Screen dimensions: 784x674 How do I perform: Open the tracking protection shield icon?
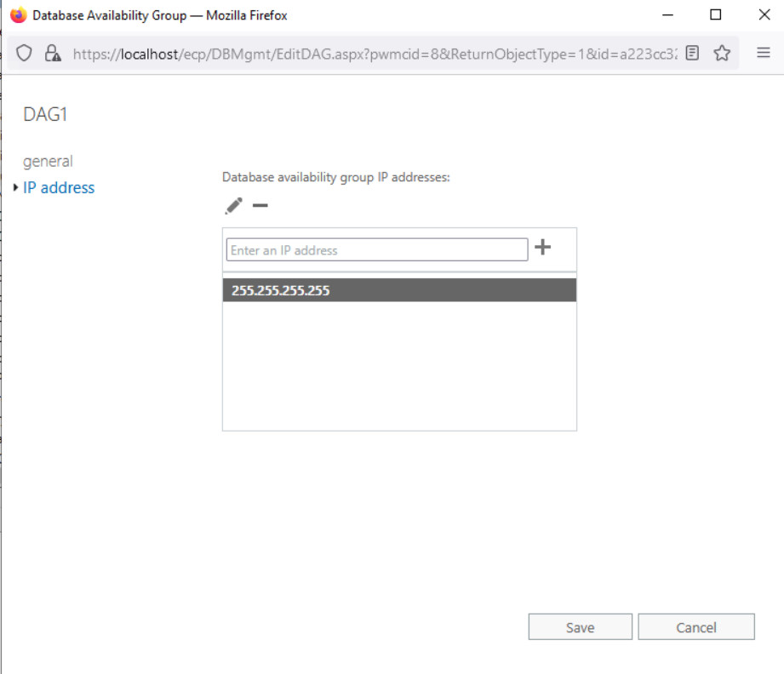[25, 53]
